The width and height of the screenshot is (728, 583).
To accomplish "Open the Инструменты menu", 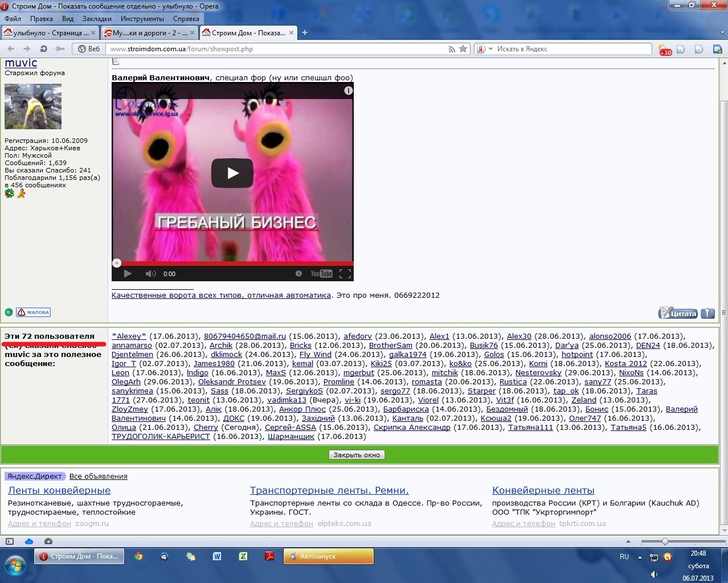I will [x=142, y=19].
